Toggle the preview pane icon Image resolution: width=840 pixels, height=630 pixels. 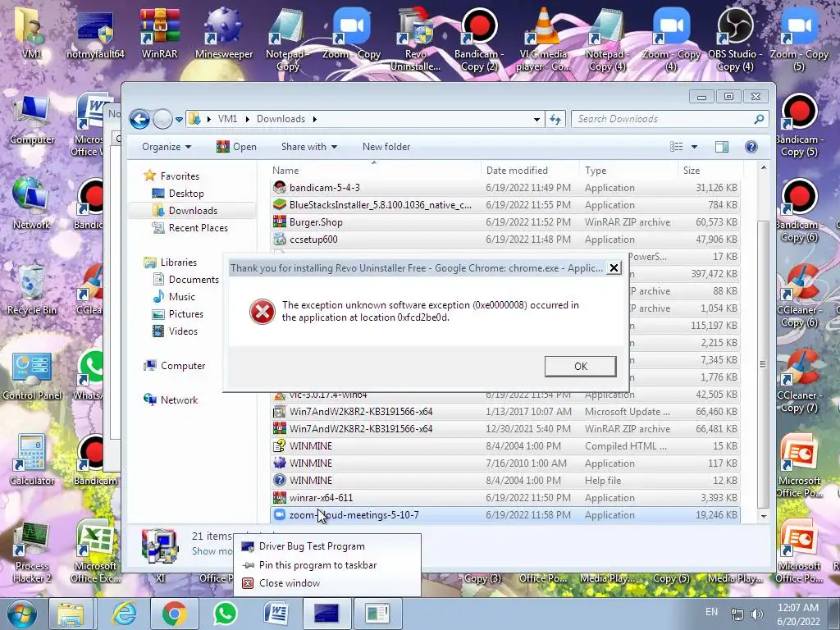point(722,147)
